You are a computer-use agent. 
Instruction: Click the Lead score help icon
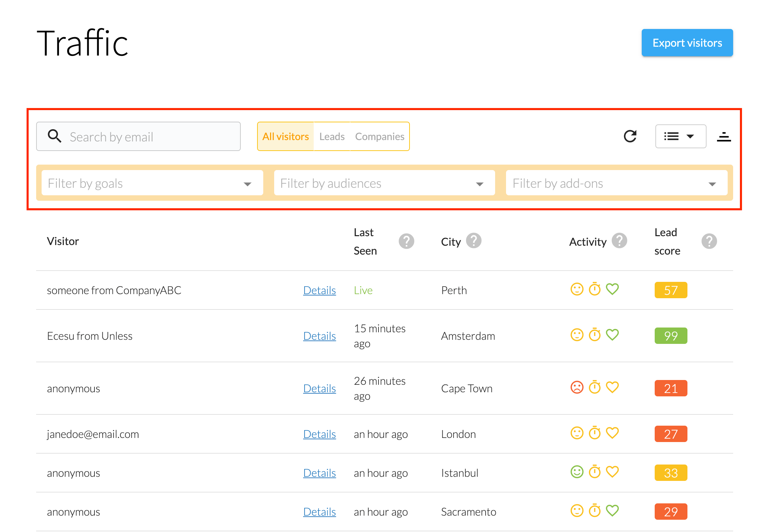[709, 241]
